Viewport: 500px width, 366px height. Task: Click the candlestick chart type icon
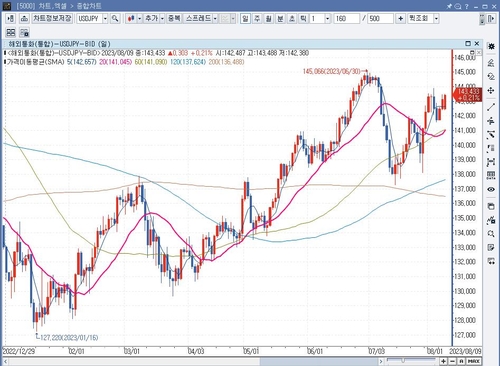131,19
